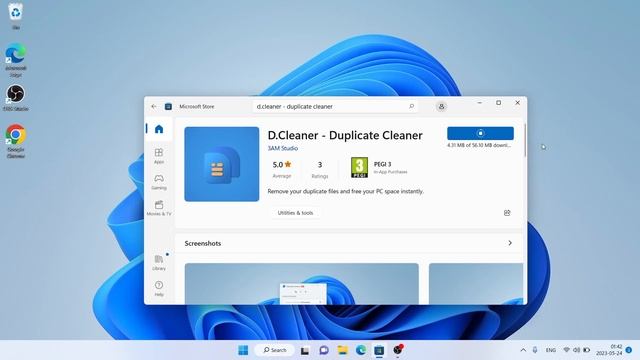Open Apps section in sidebar
The height and width of the screenshot is (360, 640).
159,156
